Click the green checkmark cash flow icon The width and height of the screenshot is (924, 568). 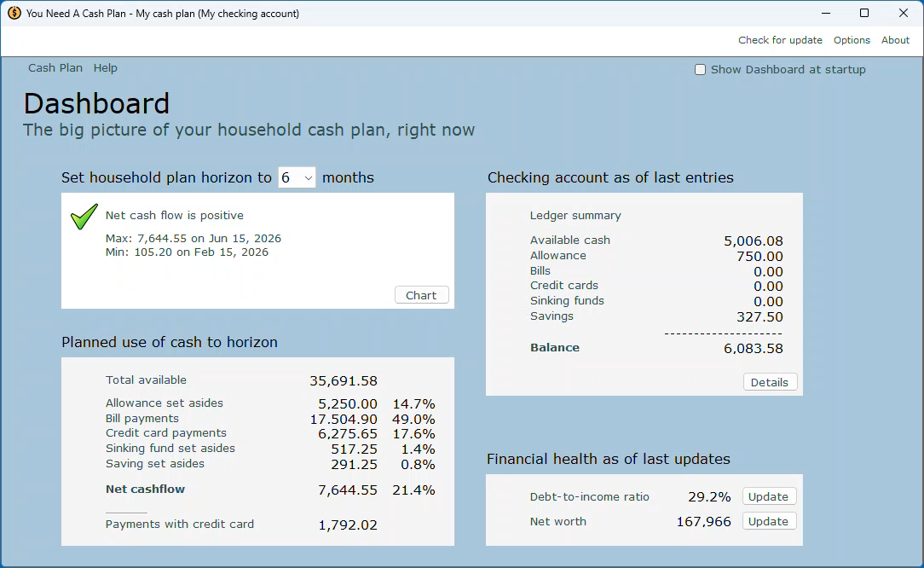(84, 217)
